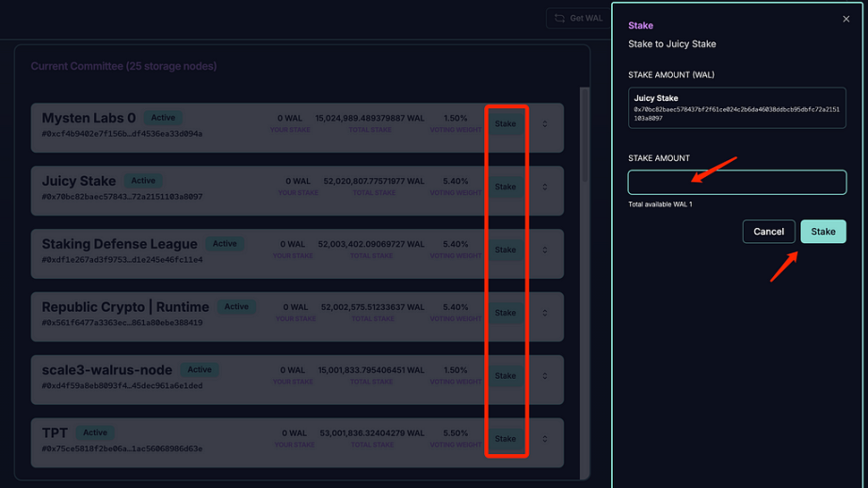Expand Staking Defense League row details
Viewport: 868px width, 488px height.
(x=545, y=250)
